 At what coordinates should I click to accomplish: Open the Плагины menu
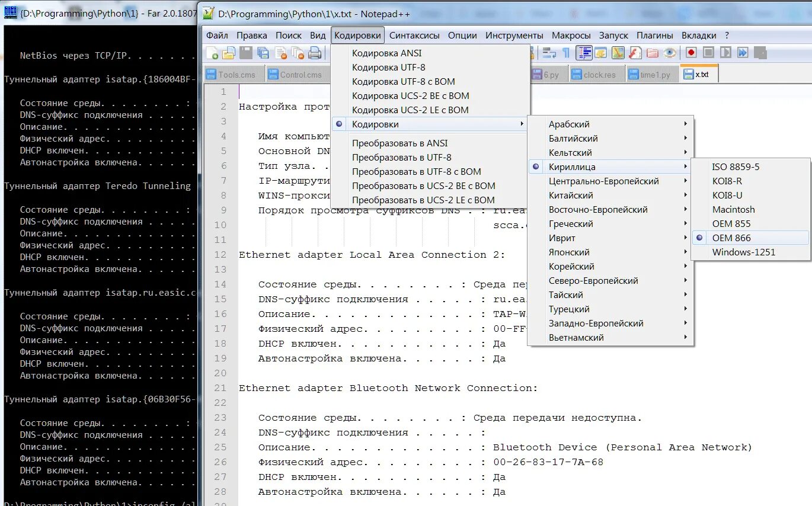pos(655,35)
